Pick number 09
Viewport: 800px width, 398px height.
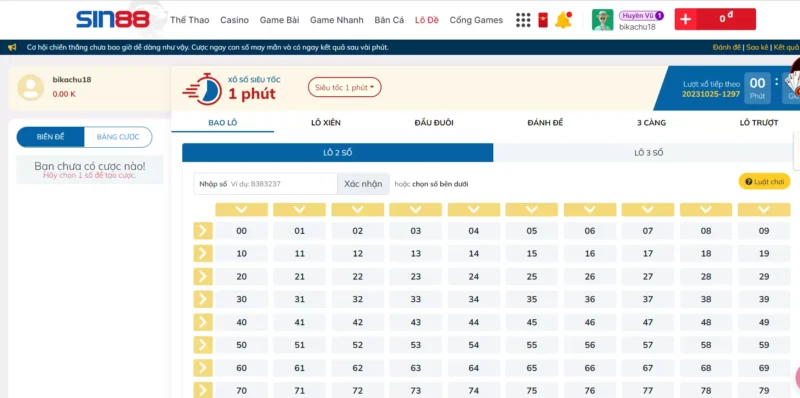(764, 231)
